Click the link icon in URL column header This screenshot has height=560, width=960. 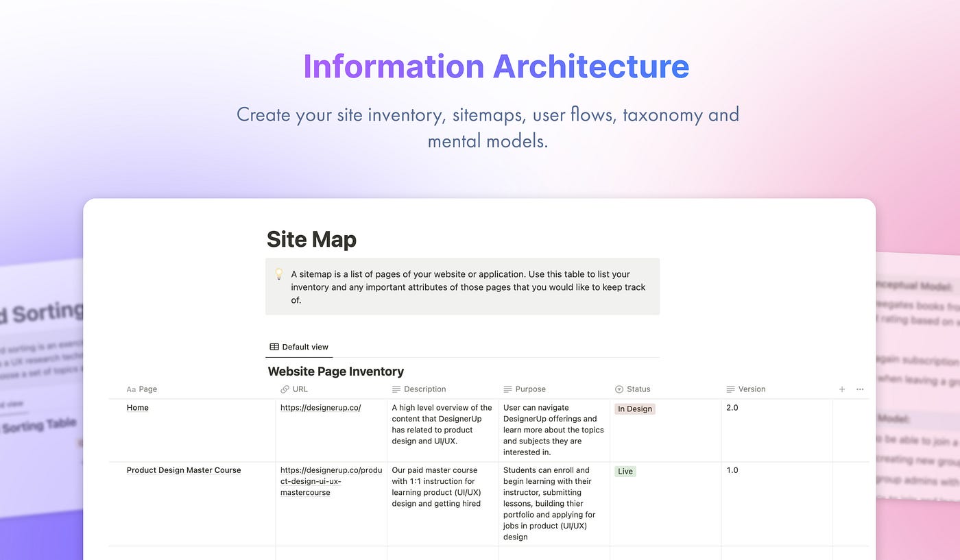tap(285, 389)
